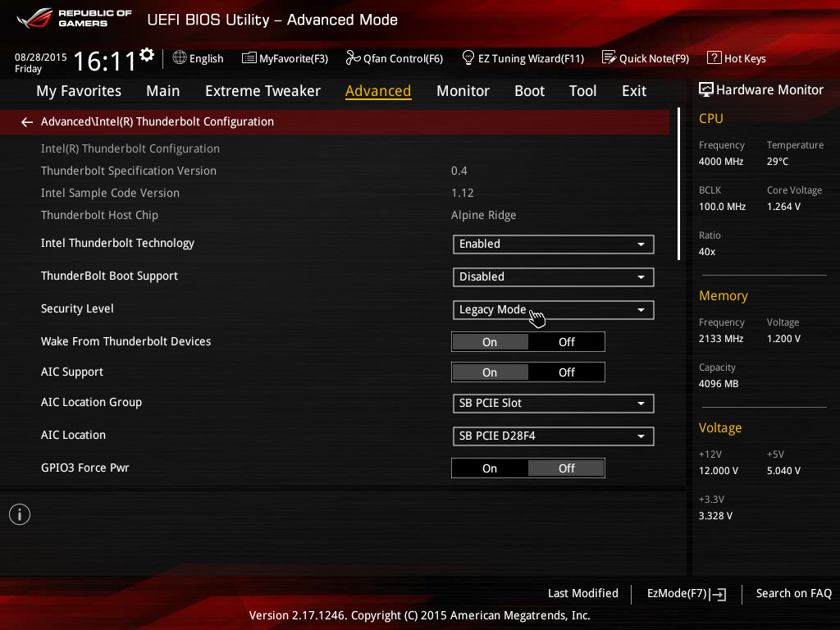Select the Advanced tab
The height and width of the screenshot is (630, 840).
pos(378,91)
